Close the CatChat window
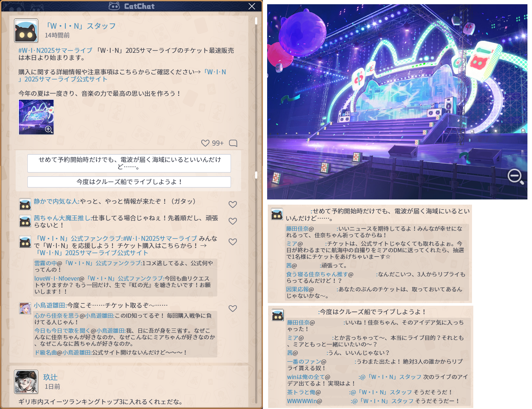 (x=252, y=6)
